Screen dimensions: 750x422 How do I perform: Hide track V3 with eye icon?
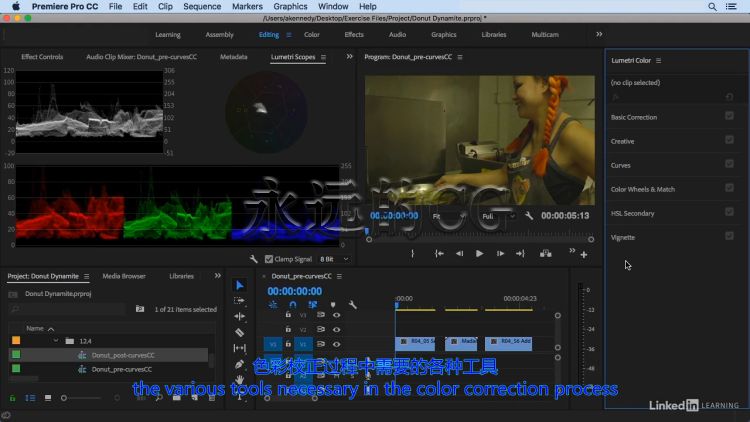(336, 315)
